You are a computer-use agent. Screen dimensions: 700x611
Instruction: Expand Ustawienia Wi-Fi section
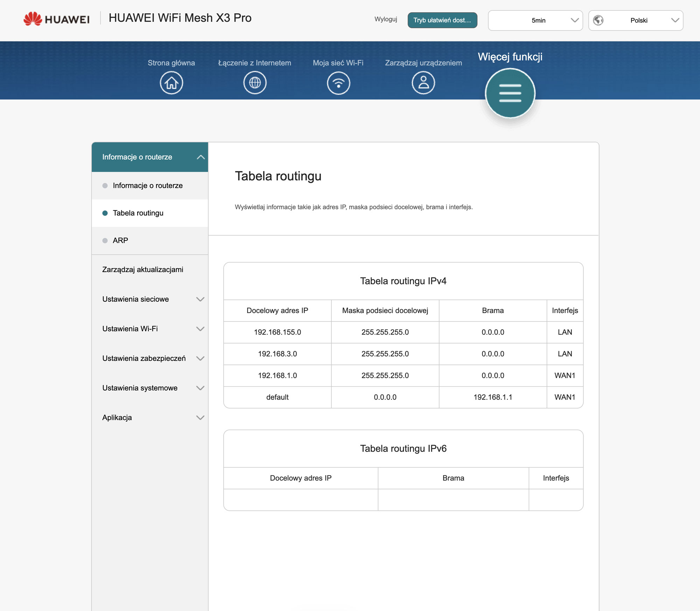[200, 329]
